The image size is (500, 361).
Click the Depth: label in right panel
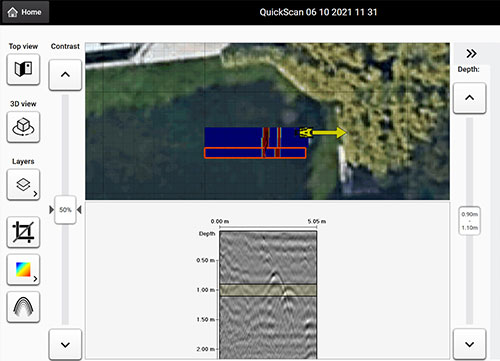coord(468,70)
